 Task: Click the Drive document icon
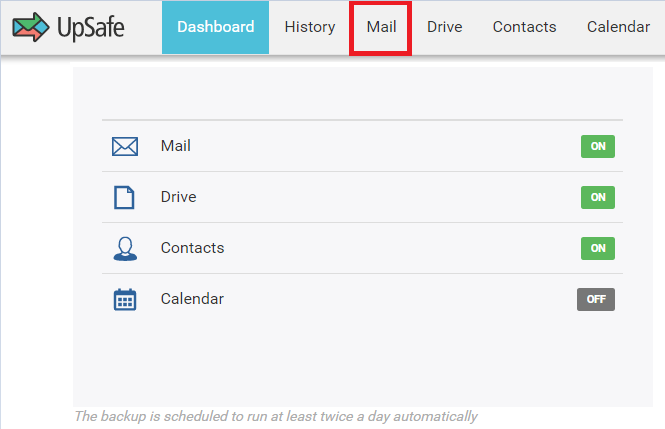(x=124, y=197)
